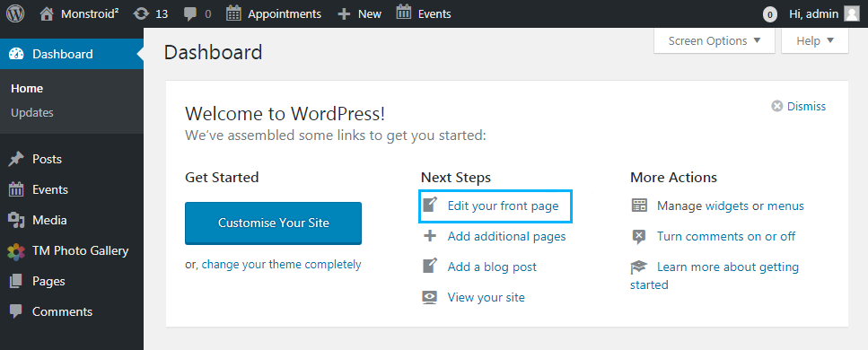Viewport: 868px width, 350px height.
Task: Click the Events calendar icon in sidebar
Action: tap(16, 189)
